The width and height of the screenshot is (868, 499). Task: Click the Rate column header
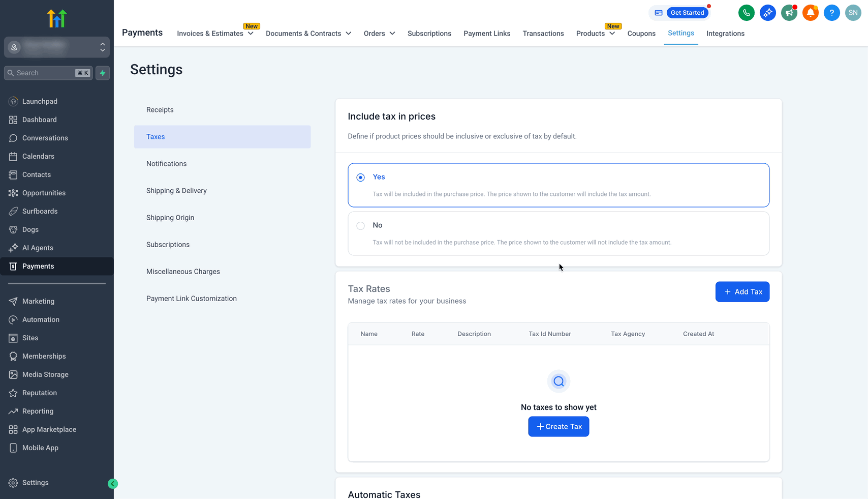[418, 334]
